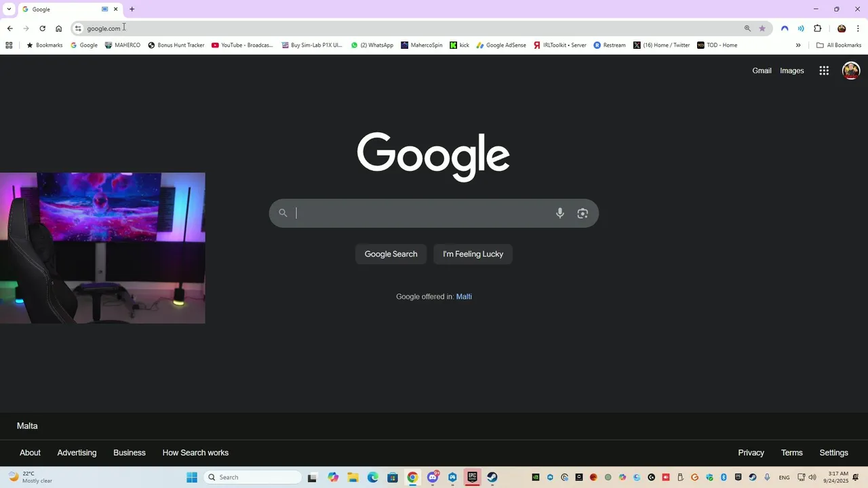Screen dimensions: 868x488
Task: Open the Buy Sim-Lab P1X bookmark
Action: pyautogui.click(x=312, y=45)
